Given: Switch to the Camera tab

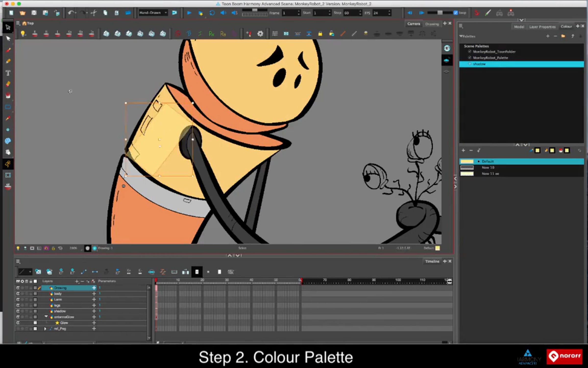Looking at the screenshot, I should 414,24.
